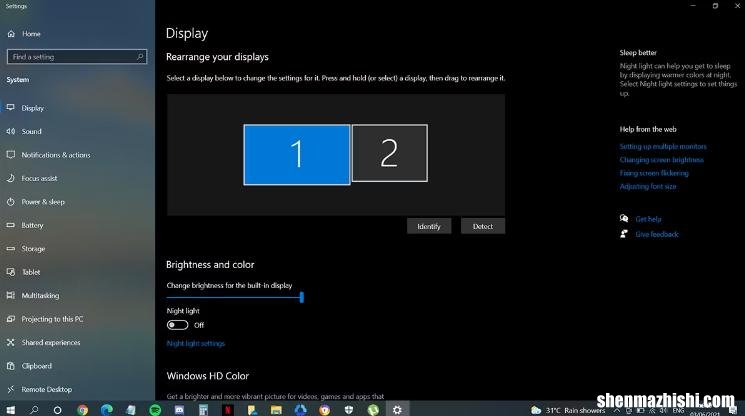The height and width of the screenshot is (416, 745).
Task: Open Sound settings in sidebar
Action: tap(31, 131)
